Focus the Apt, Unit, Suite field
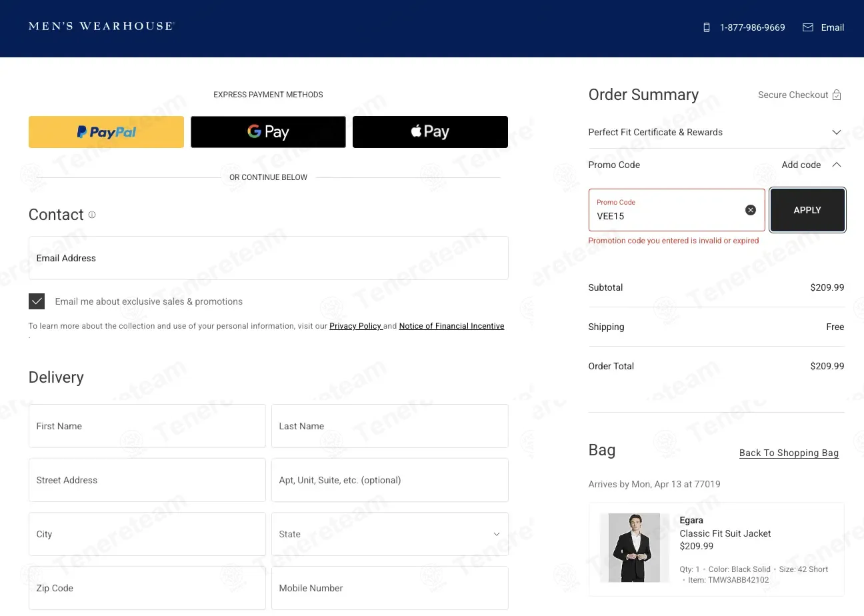This screenshot has width=864, height=616. [390, 480]
